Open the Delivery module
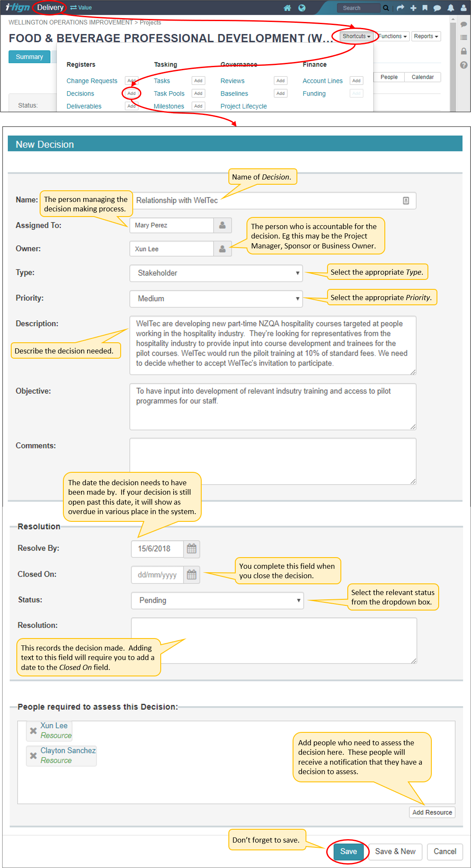Screen dimensions: 471x868 (x=50, y=8)
